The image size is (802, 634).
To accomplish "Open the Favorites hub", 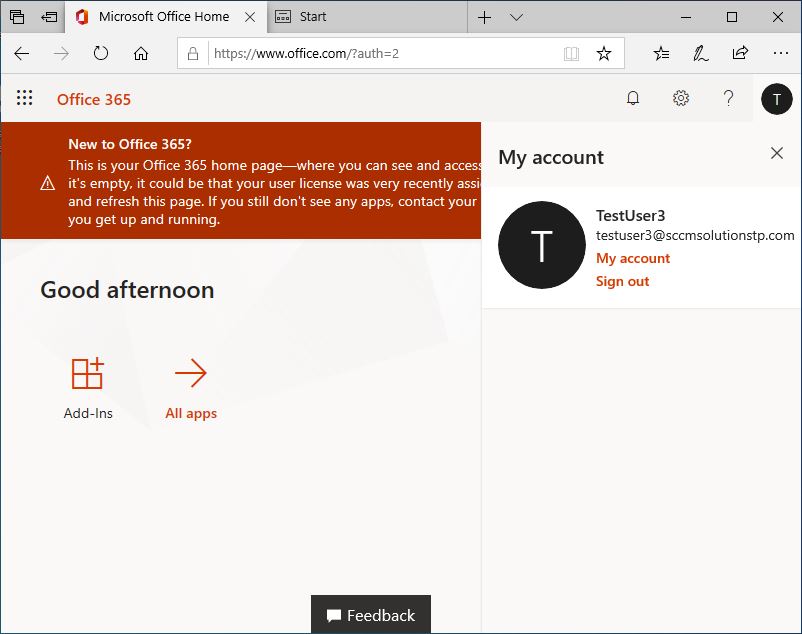I will tap(661, 54).
